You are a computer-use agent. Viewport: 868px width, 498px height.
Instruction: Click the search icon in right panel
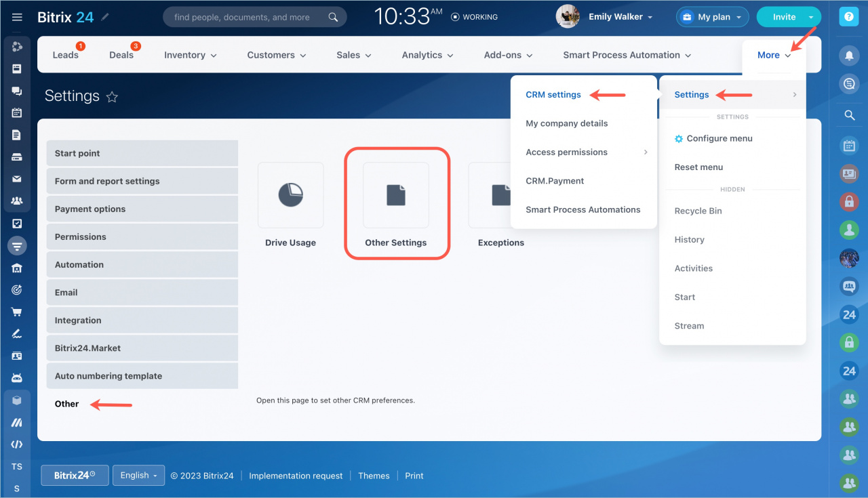pyautogui.click(x=849, y=116)
